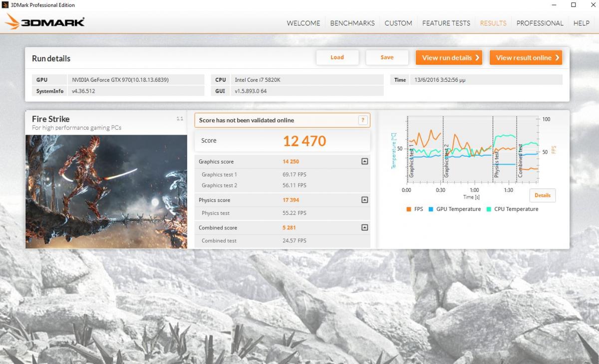
Task: Click the Graphics test 2 chart marker
Action: click(x=447, y=161)
